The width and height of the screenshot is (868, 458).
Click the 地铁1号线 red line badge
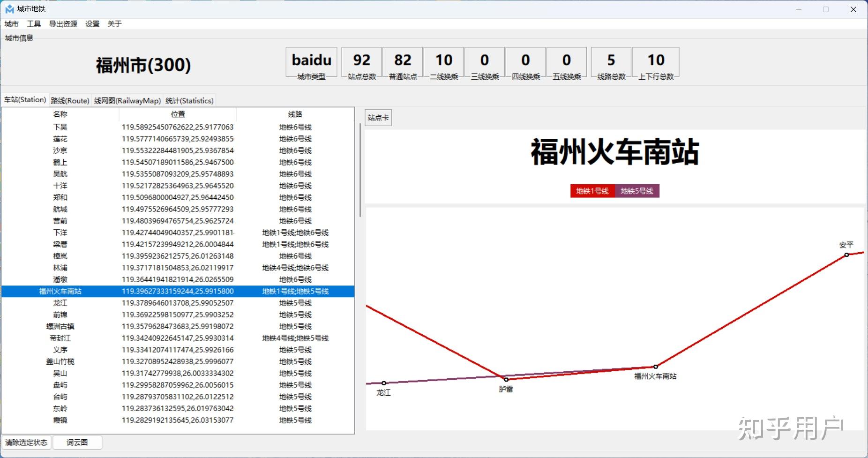pyautogui.click(x=592, y=191)
